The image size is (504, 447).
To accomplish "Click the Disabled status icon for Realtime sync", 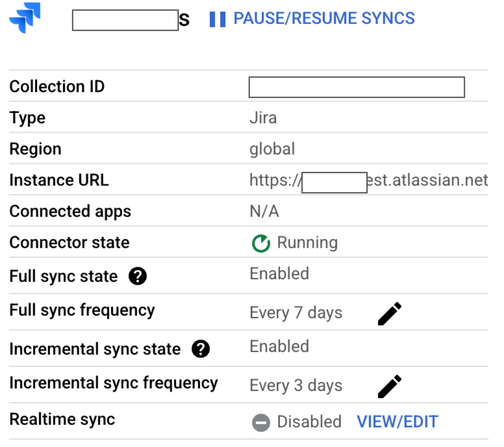I will tap(262, 422).
